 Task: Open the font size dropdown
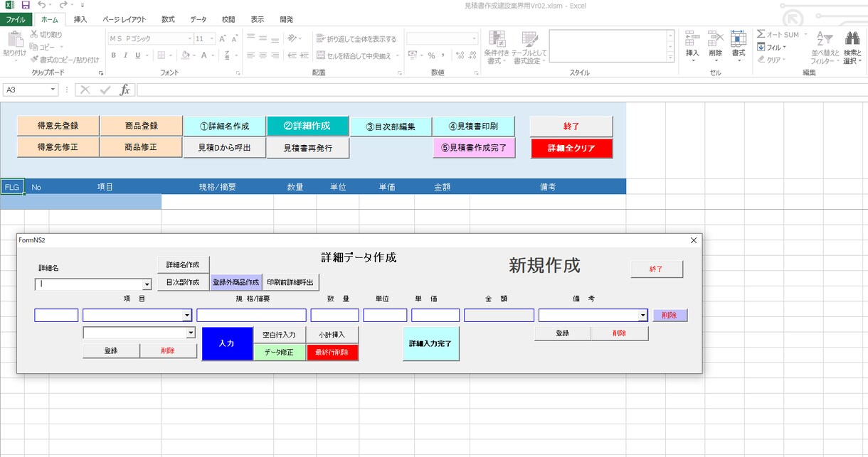pyautogui.click(x=211, y=38)
